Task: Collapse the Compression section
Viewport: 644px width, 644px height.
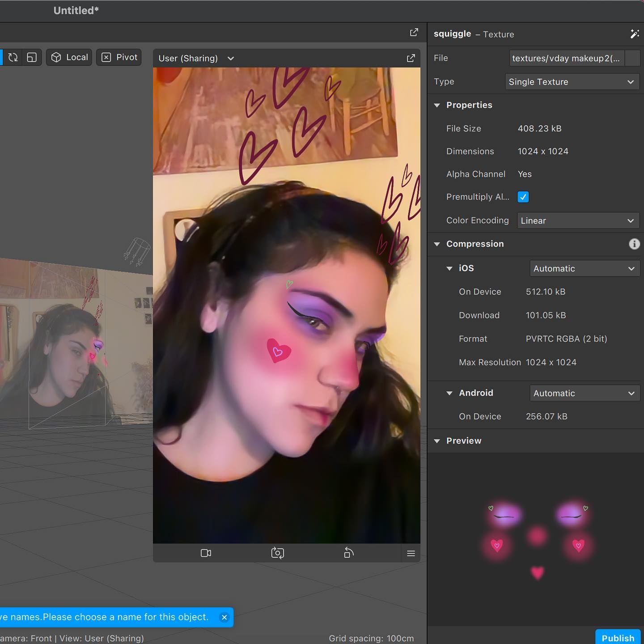Action: click(437, 244)
